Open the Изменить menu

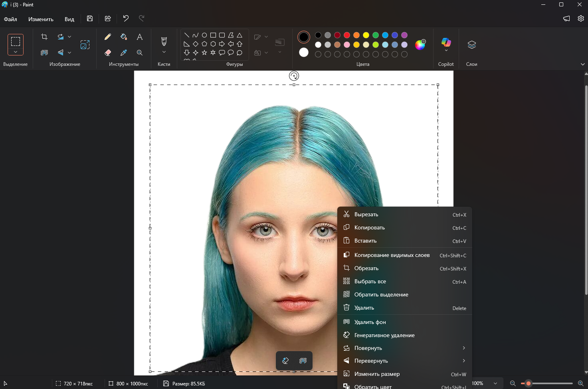click(x=41, y=19)
